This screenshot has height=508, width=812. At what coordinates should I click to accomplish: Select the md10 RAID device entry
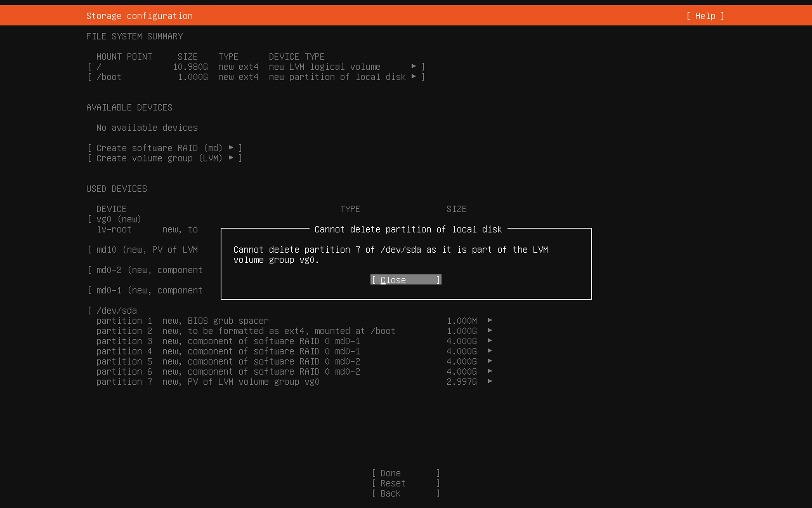(x=147, y=250)
